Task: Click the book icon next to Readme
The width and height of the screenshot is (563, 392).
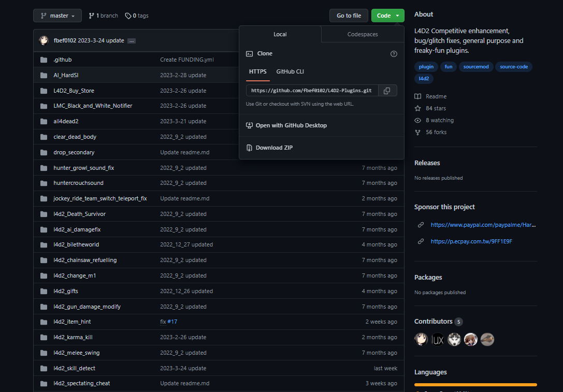Action: pyautogui.click(x=417, y=96)
